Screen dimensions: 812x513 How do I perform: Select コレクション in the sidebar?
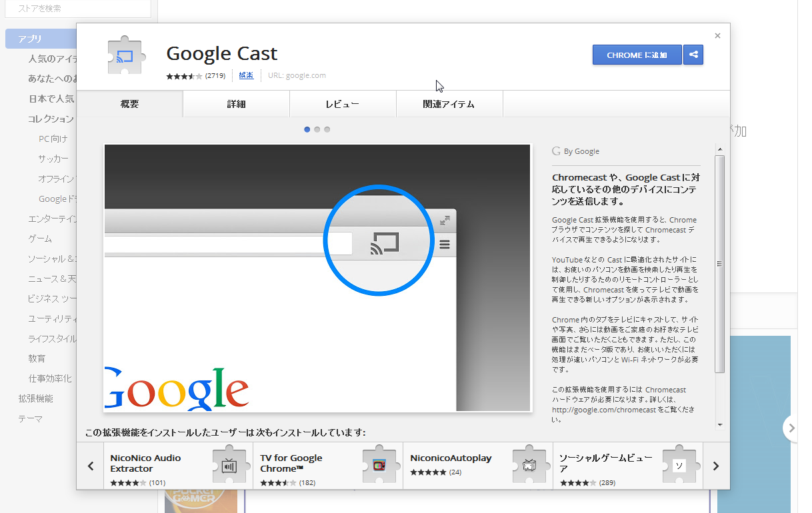(x=51, y=119)
